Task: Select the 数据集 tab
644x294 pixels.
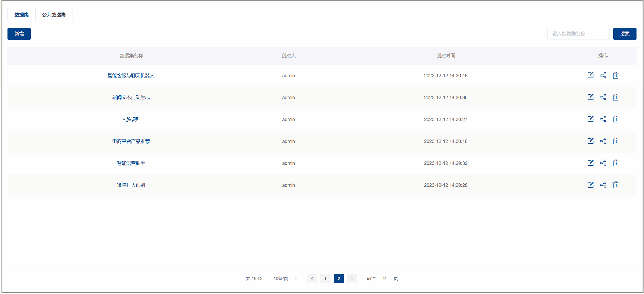Action: pyautogui.click(x=21, y=15)
